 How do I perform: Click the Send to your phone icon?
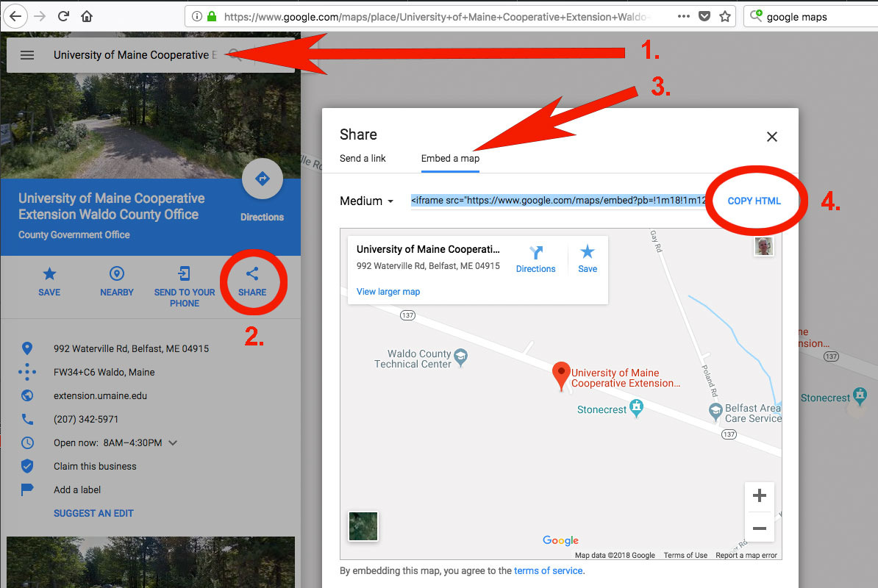pos(184,275)
